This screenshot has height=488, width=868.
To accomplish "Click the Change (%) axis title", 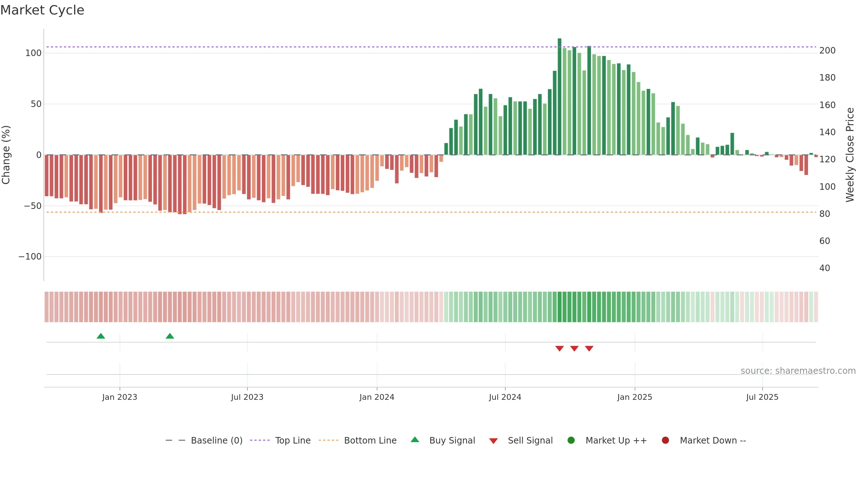I will pyautogui.click(x=6, y=155).
